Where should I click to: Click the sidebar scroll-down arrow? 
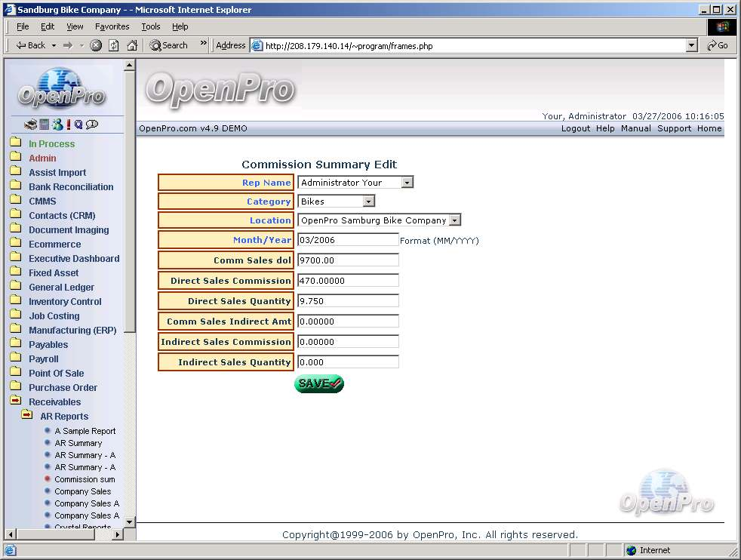pos(129,521)
